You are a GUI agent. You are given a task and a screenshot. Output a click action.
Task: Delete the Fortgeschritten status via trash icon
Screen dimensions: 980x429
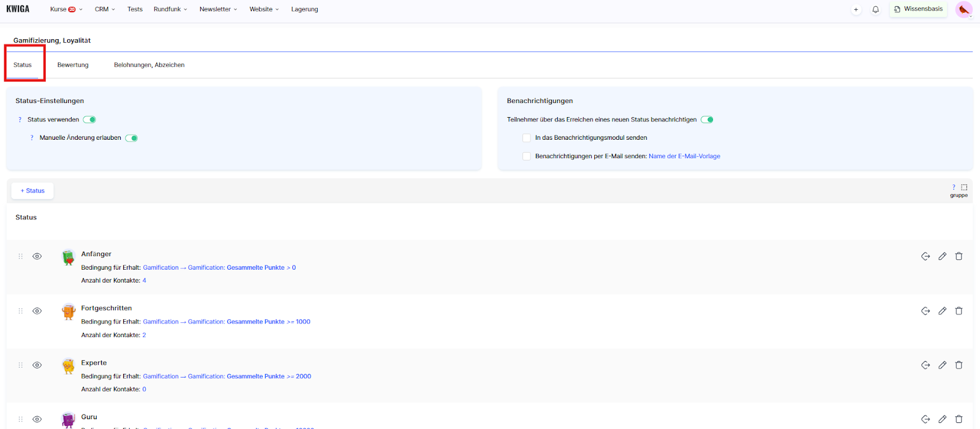click(959, 311)
